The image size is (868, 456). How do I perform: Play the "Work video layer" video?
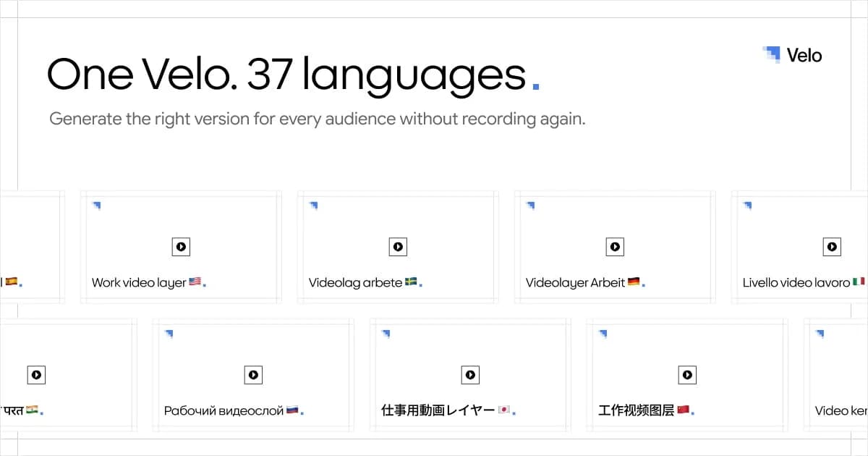click(x=181, y=247)
